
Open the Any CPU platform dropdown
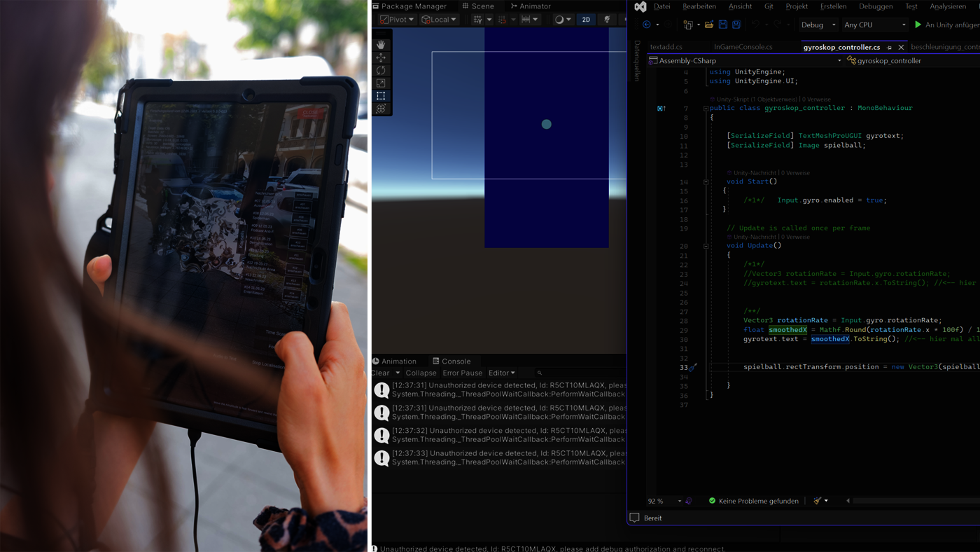coord(875,25)
